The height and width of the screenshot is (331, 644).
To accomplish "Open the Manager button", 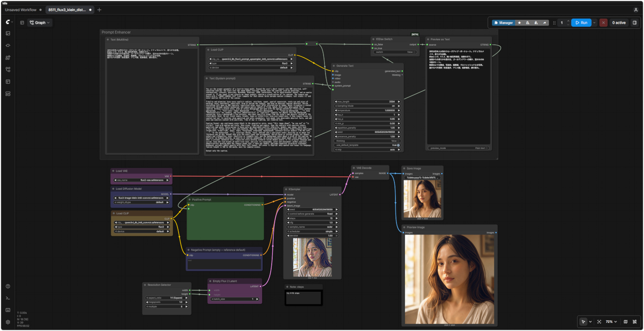I will (503, 23).
